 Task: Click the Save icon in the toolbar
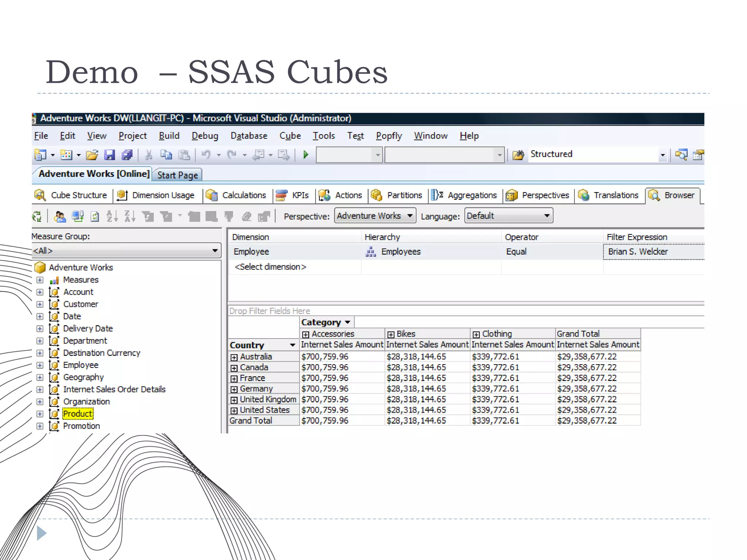(109, 155)
